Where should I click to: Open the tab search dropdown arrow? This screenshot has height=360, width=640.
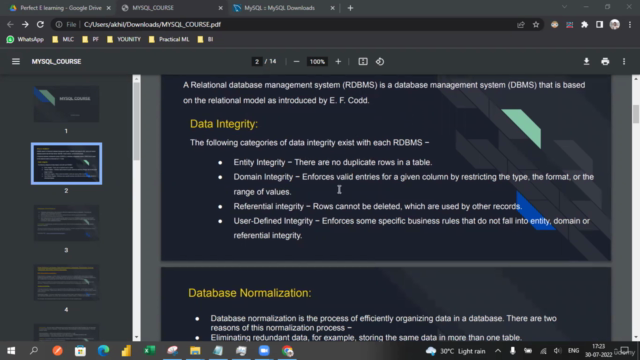(x=564, y=7)
